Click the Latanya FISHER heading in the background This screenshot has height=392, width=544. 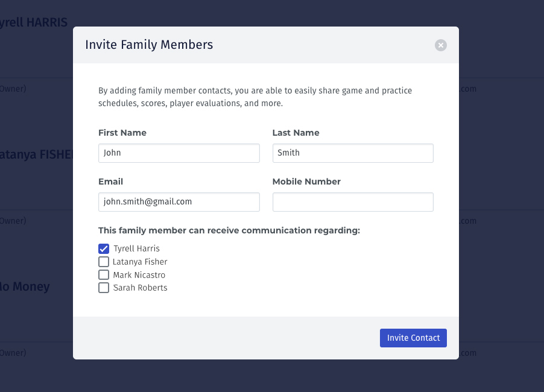click(x=36, y=154)
